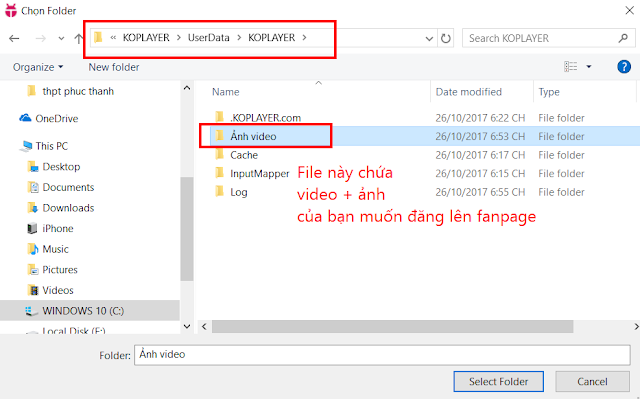The image size is (640, 399).
Task: Go back using the back arrow
Action: tap(14, 38)
